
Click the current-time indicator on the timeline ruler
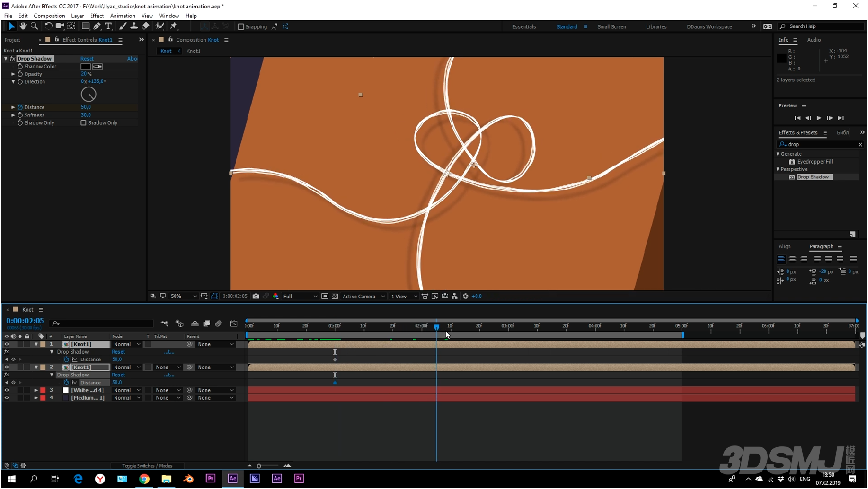[436, 327]
